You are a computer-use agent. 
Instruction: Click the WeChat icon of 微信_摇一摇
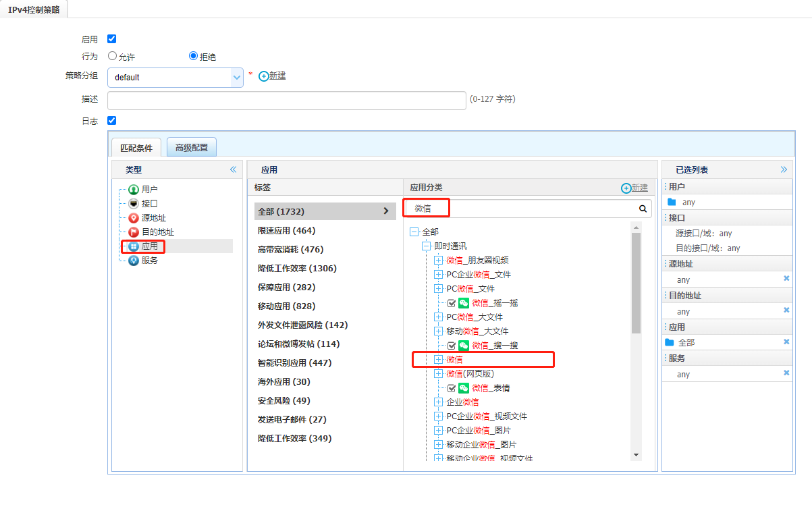(x=464, y=303)
